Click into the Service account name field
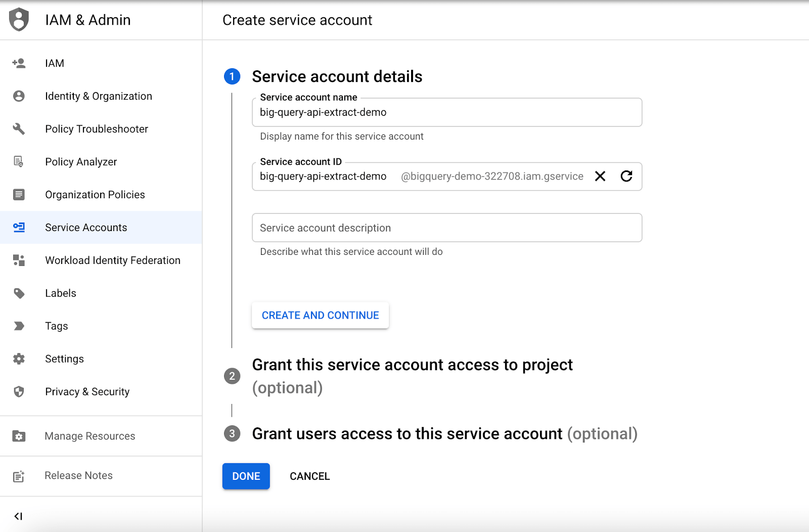Screen dimensions: 809x532 (x=447, y=113)
